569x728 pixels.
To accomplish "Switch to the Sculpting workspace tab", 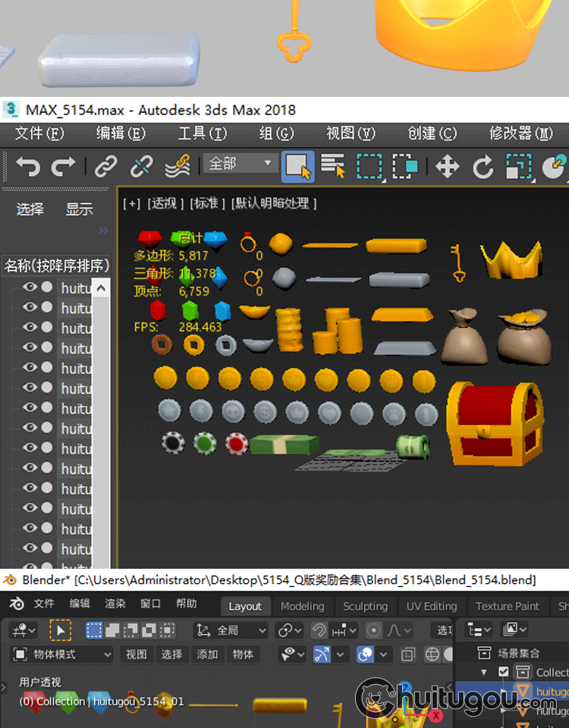I will click(365, 606).
